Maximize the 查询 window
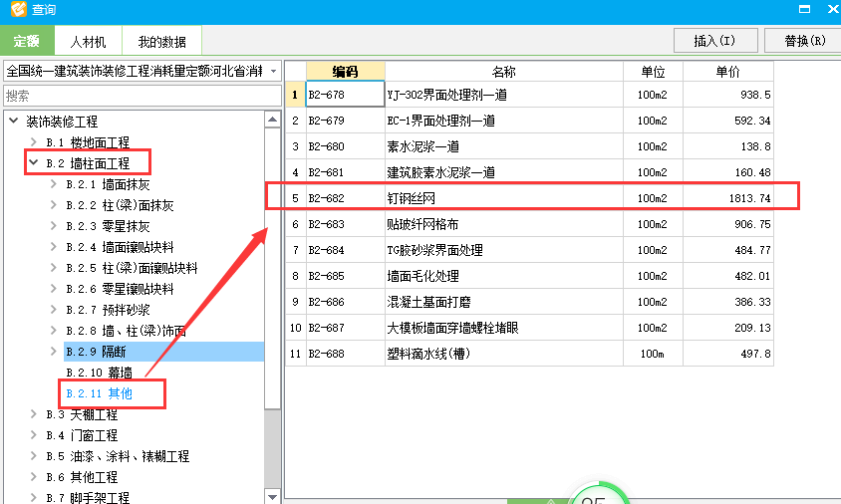This screenshot has height=504, width=841. pyautogui.click(x=804, y=9)
